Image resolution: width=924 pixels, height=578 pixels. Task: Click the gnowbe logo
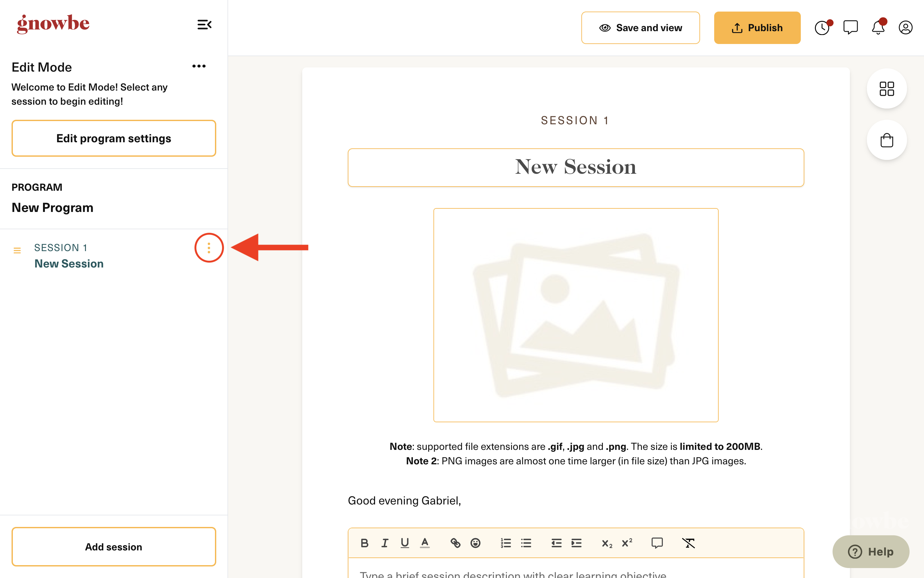tap(53, 24)
